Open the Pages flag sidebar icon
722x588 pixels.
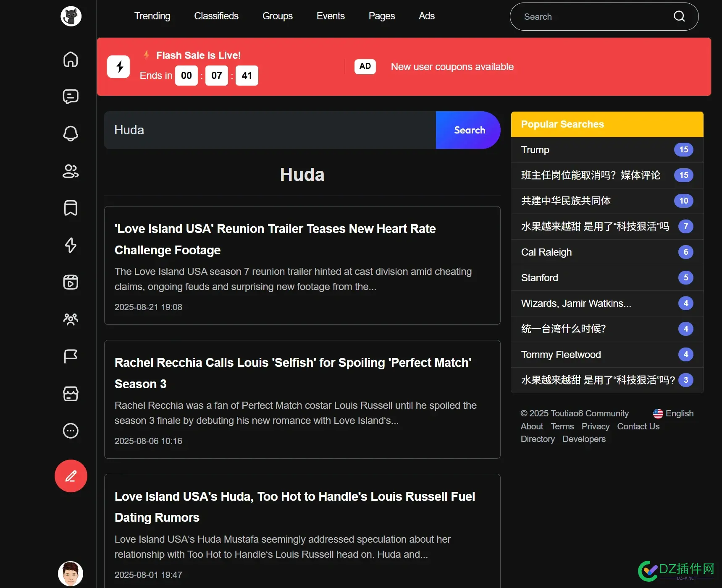click(x=71, y=356)
